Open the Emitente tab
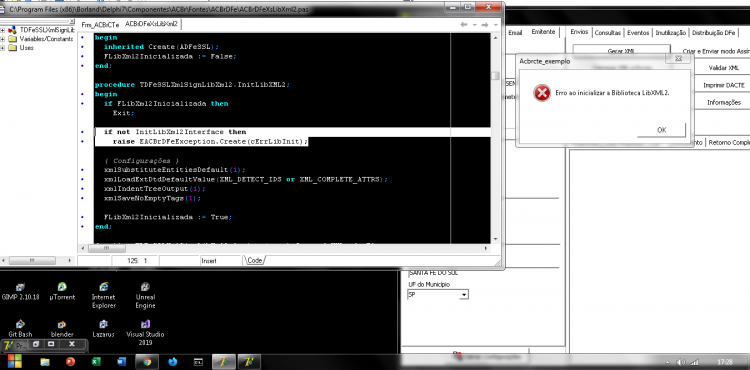This screenshot has width=750, height=370. pyautogui.click(x=543, y=32)
